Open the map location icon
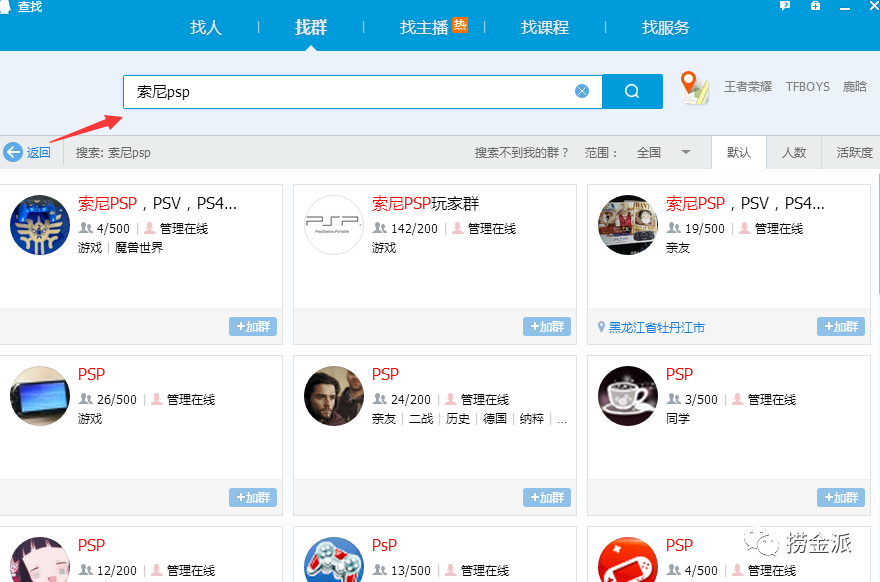This screenshot has width=880, height=582. [694, 88]
